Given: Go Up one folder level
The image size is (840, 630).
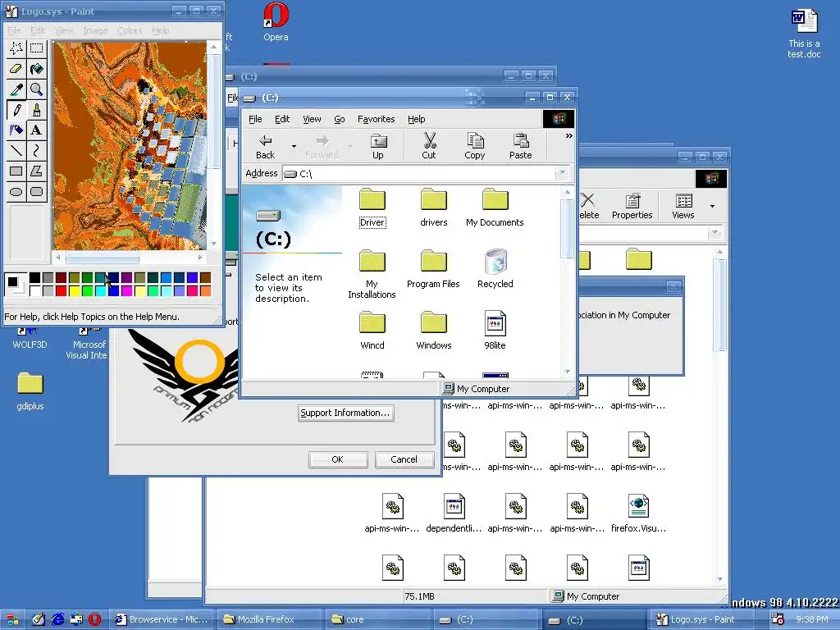Looking at the screenshot, I should (x=378, y=146).
